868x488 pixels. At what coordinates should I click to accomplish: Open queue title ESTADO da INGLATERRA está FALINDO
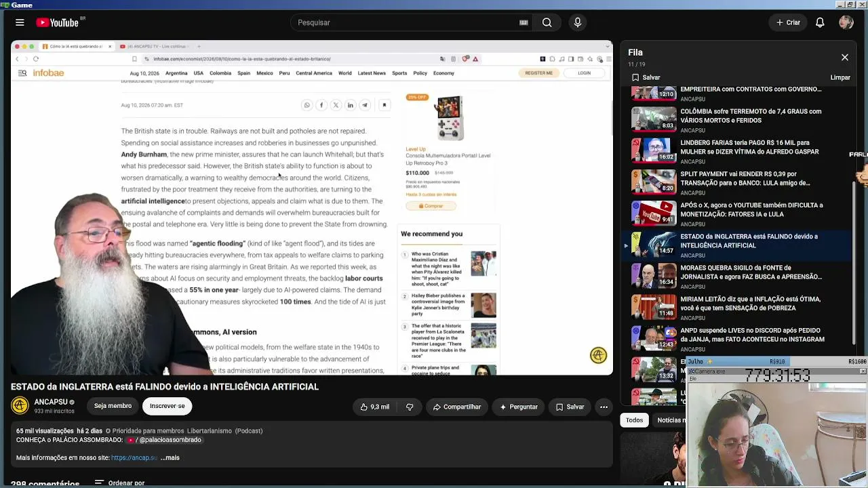pyautogui.click(x=749, y=241)
